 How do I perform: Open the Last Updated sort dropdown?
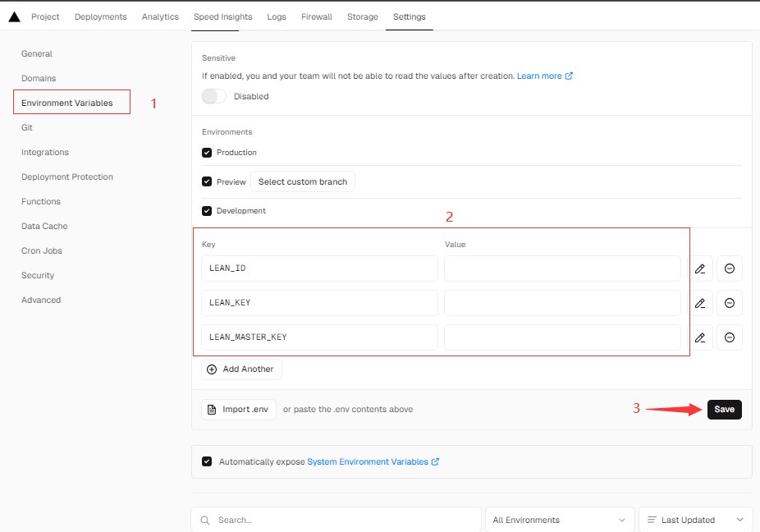(695, 520)
